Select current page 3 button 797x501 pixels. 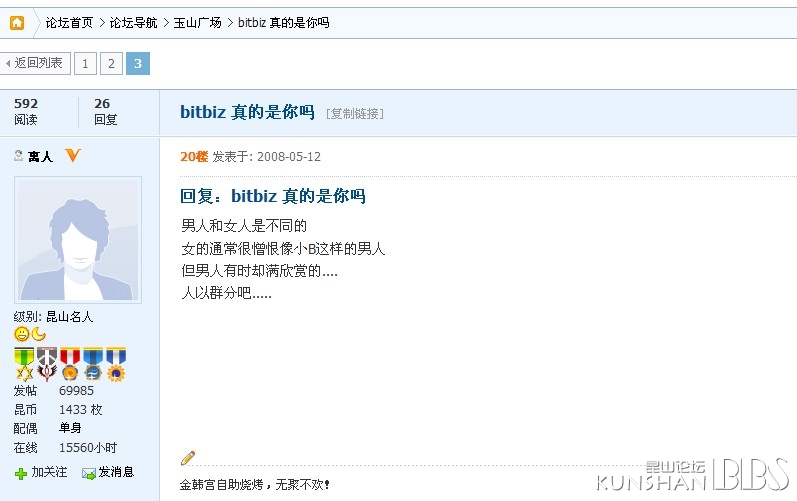pos(138,64)
